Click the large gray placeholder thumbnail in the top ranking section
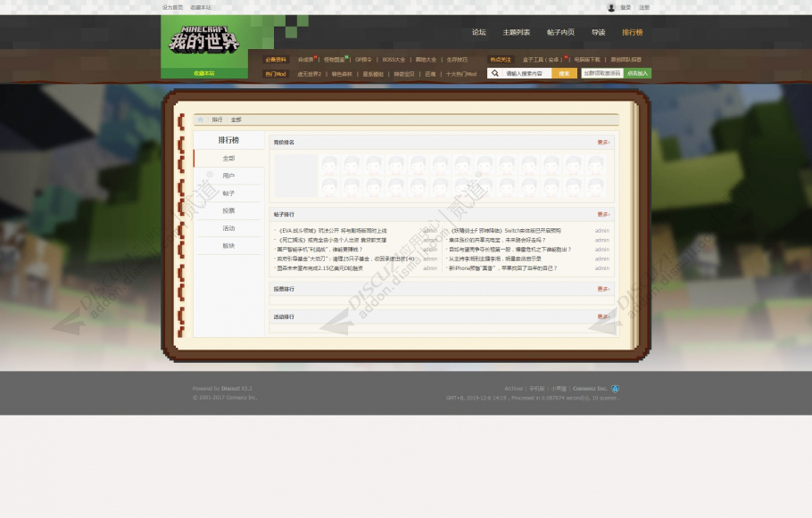The height and width of the screenshot is (518, 812). (x=296, y=176)
